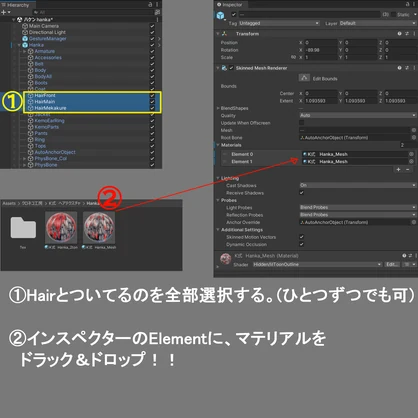Click the Hanka_Mesh material preview sphere icon
Viewport: 418px width, 418px height.
pyautogui.click(x=226, y=258)
